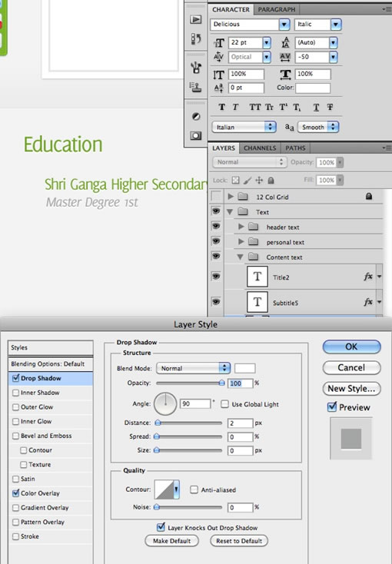
Task: Toggle the All Caps text icon
Action: point(255,107)
